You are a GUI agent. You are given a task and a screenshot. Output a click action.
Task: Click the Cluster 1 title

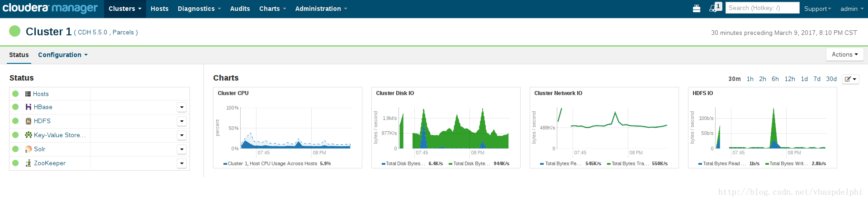pyautogui.click(x=48, y=31)
